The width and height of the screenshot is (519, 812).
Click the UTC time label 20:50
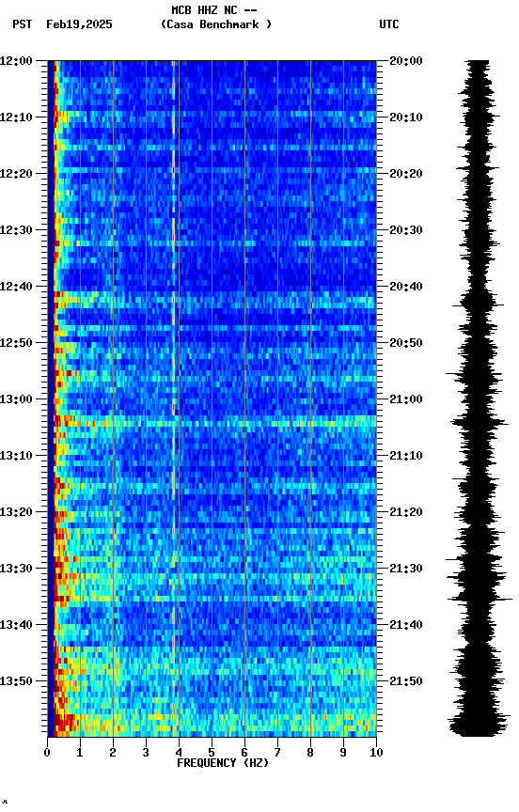[406, 343]
